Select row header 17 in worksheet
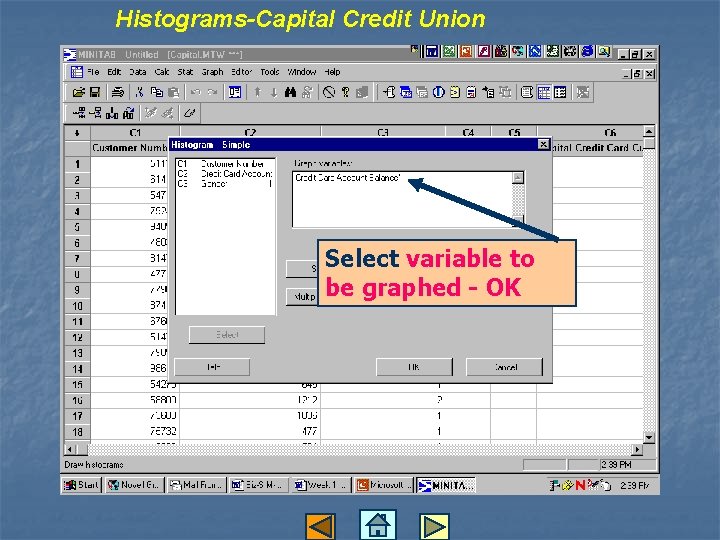 [x=77, y=416]
